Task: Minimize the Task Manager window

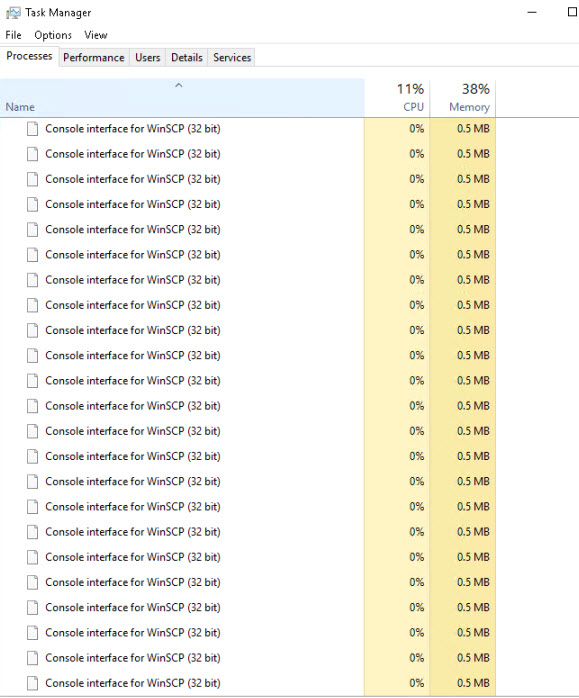Action: tap(532, 12)
